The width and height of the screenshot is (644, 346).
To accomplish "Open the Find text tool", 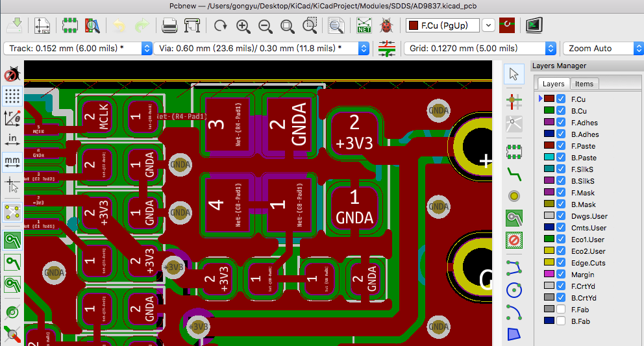I will pos(336,25).
